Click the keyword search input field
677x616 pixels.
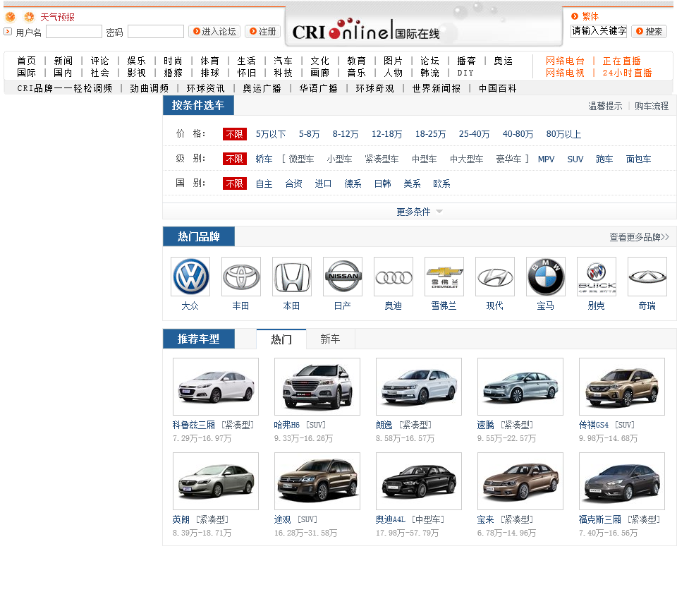599,31
